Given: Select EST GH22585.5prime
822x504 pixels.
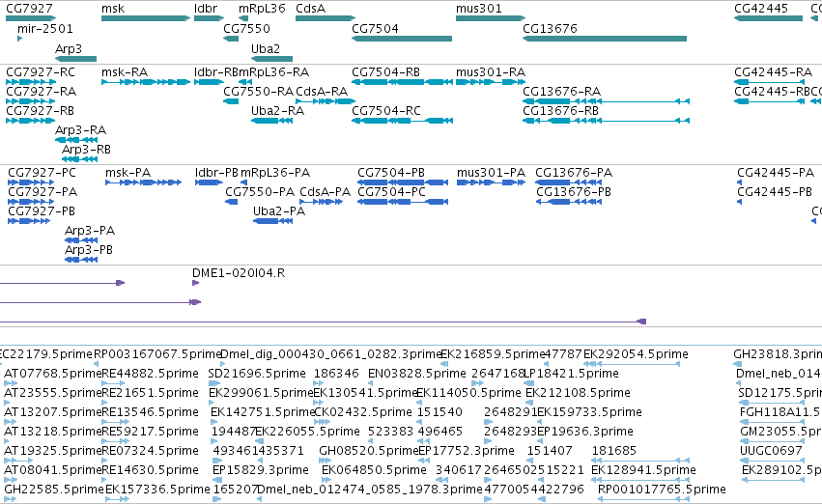Looking at the screenshot, I should coord(54,490).
